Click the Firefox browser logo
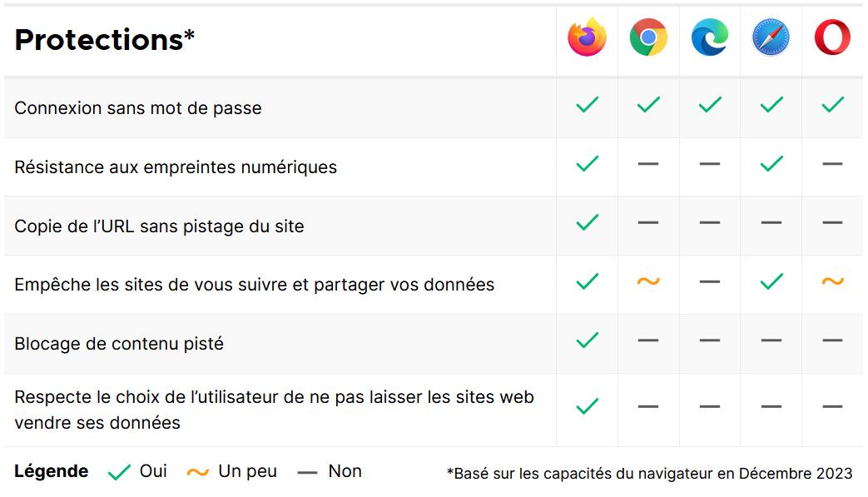This screenshot has height=497, width=868. 587,37
